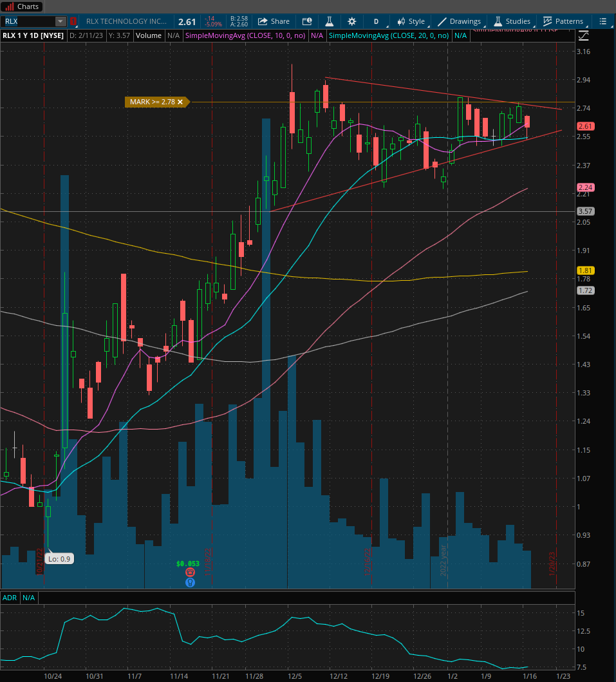616x682 pixels.
Task: Change the D aggregation period
Action: tap(376, 21)
